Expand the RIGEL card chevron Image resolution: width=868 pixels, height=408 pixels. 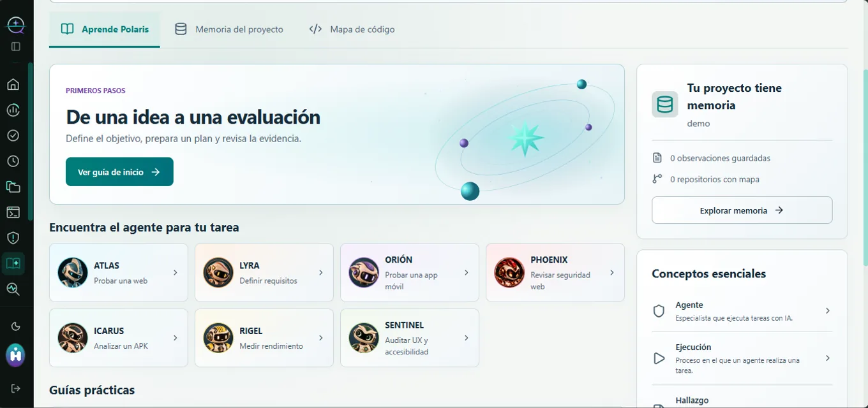coord(321,338)
